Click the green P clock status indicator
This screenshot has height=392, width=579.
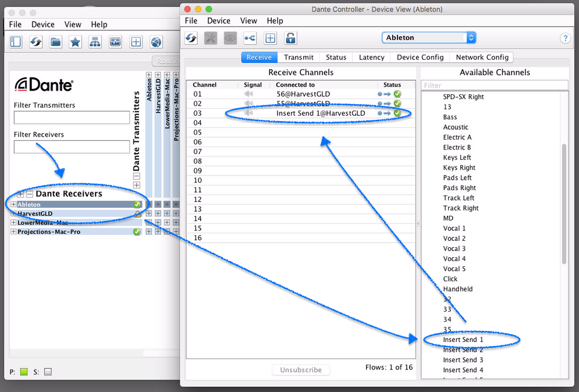24,372
